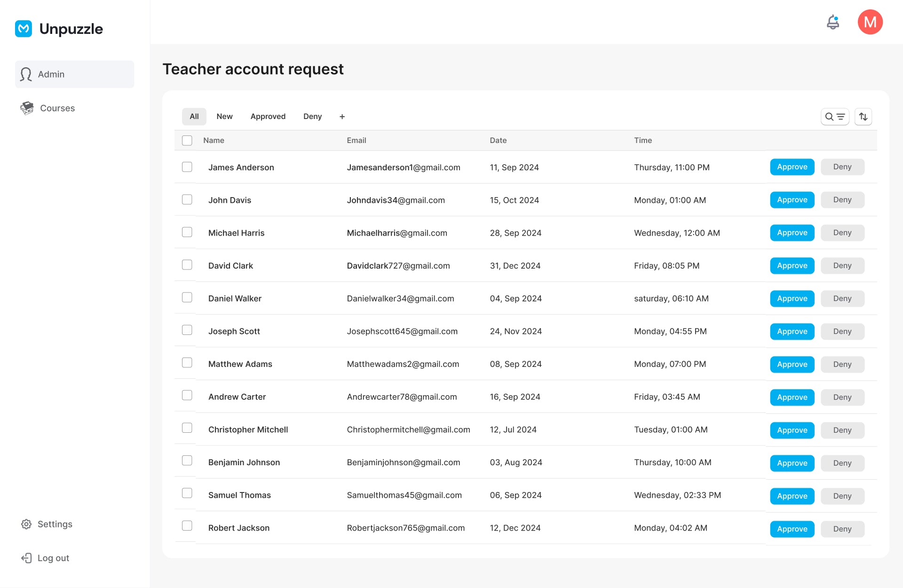Click Log out in the sidebar

coord(53,558)
